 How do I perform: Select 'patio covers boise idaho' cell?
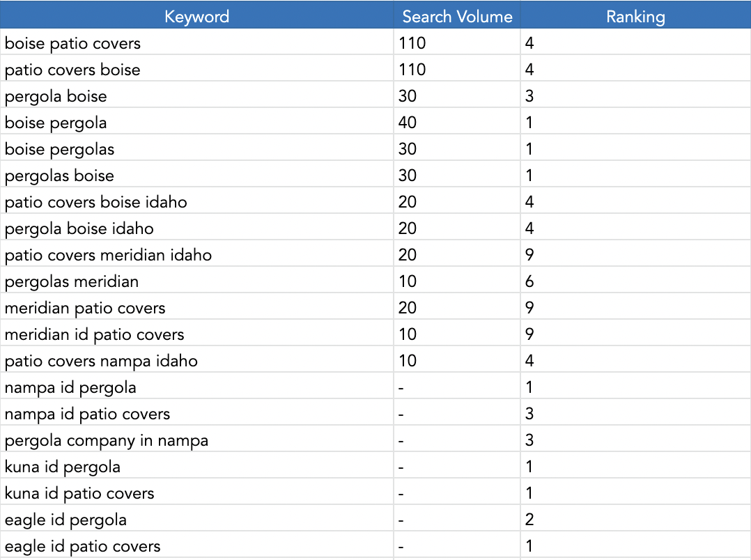(x=196, y=202)
